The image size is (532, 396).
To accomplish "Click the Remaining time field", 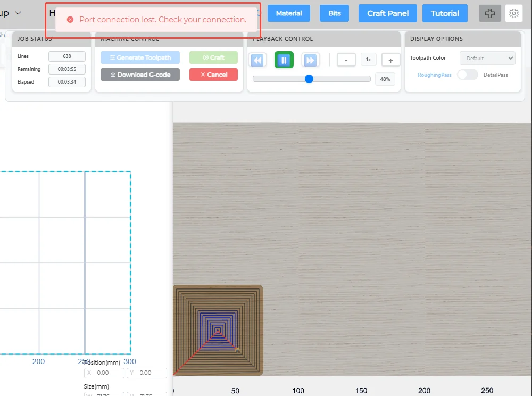I will click(67, 69).
